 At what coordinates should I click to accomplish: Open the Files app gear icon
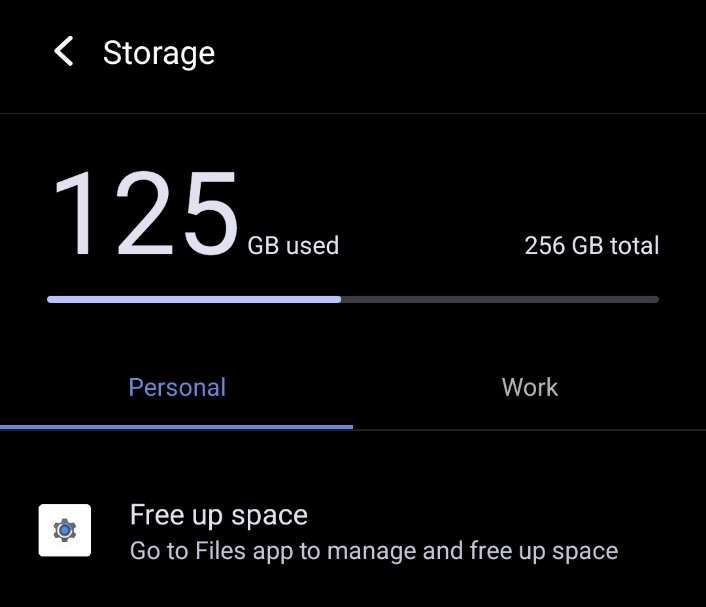click(x=65, y=530)
